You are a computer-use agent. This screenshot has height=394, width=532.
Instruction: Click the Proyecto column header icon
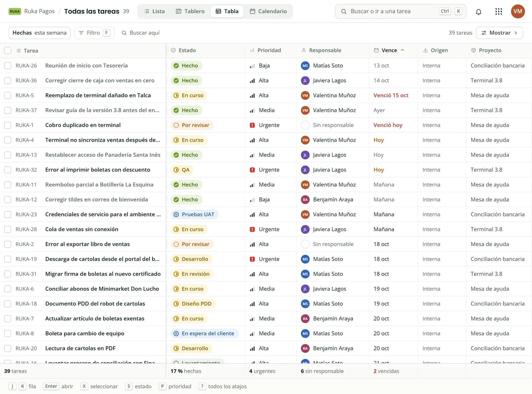[x=473, y=50]
